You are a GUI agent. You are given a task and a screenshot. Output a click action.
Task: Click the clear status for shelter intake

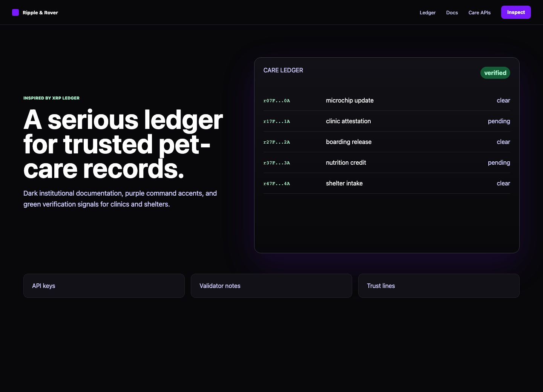(x=503, y=183)
